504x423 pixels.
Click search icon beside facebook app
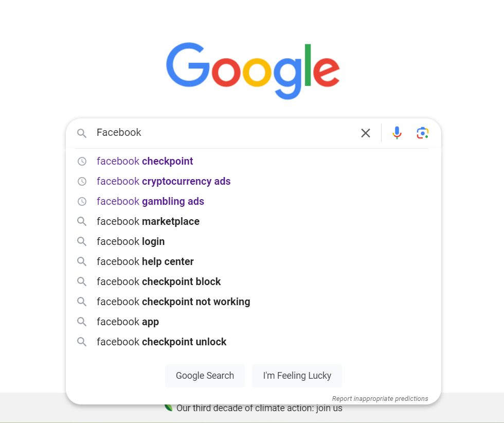pos(82,322)
